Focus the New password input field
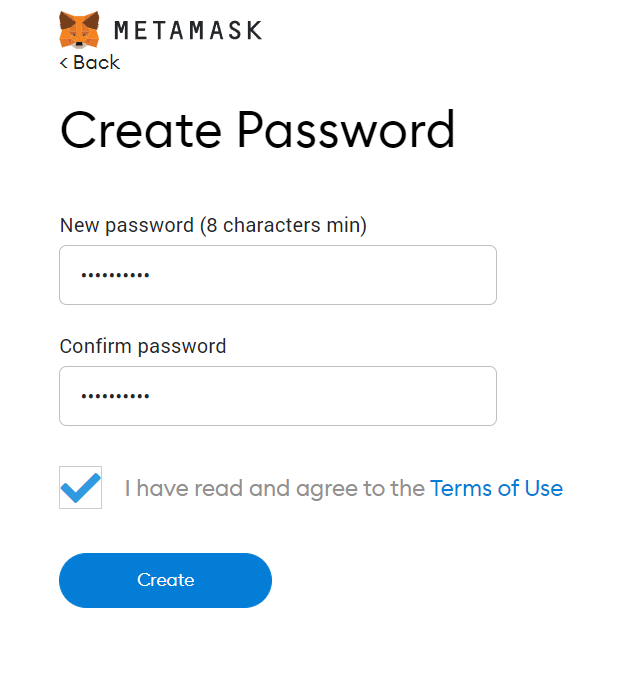Screen dimensions: 638x682 (x=277, y=275)
